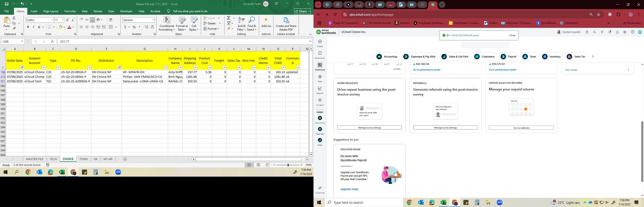Viewport: 644px width, 207px height.
Task: Open Cell Styles gallery
Action: [x=194, y=24]
